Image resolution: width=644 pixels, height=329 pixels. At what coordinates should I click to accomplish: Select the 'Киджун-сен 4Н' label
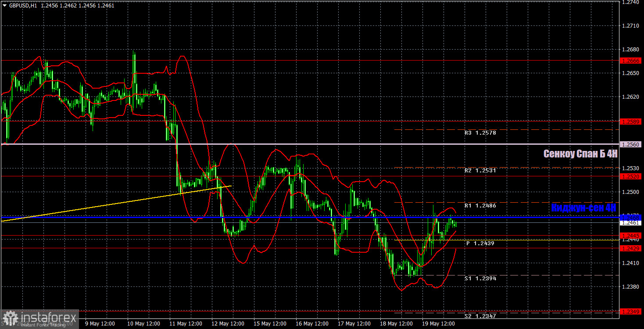click(x=583, y=207)
